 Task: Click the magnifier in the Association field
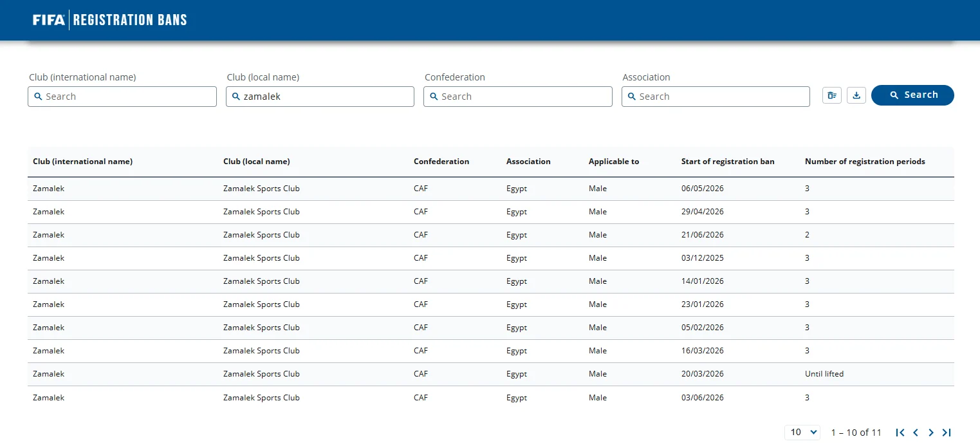(x=631, y=97)
